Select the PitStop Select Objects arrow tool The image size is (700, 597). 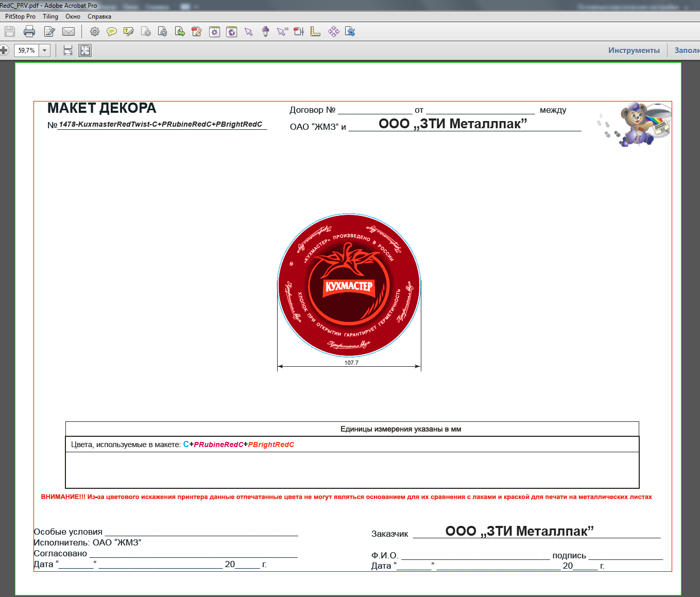tap(249, 32)
